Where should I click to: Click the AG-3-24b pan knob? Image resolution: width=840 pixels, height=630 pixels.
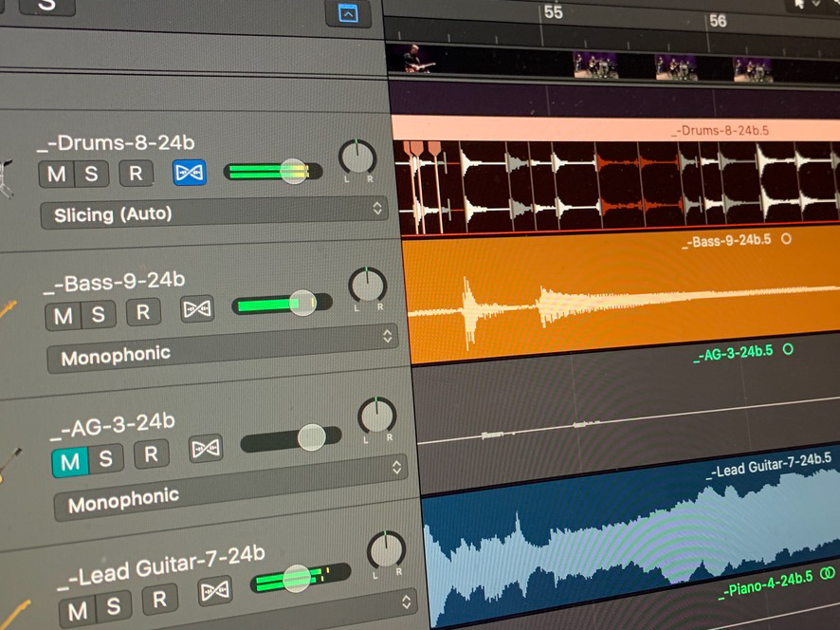(x=377, y=417)
